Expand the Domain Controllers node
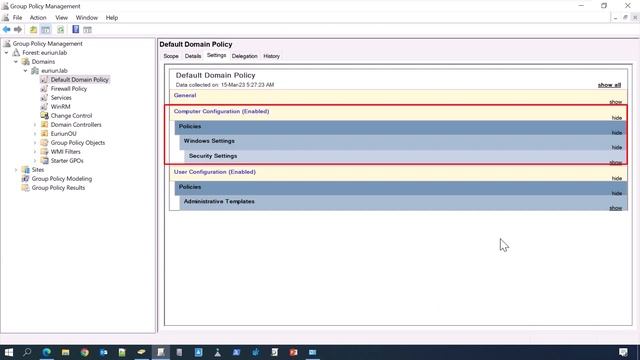640x360 pixels. (35, 124)
